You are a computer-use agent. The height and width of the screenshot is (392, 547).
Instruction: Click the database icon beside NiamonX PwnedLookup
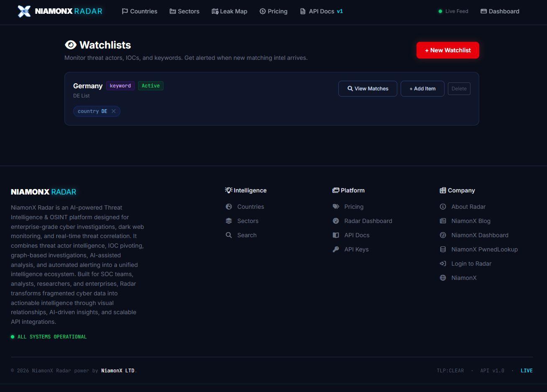443,249
